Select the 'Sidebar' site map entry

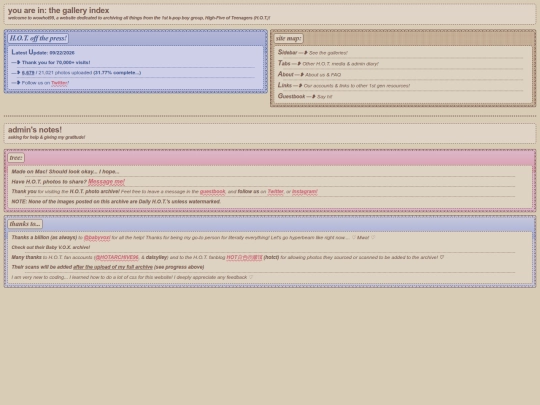pyautogui.click(x=287, y=52)
